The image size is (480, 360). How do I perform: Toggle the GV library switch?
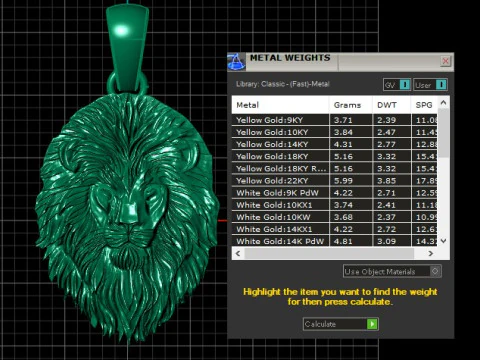pyautogui.click(x=397, y=85)
